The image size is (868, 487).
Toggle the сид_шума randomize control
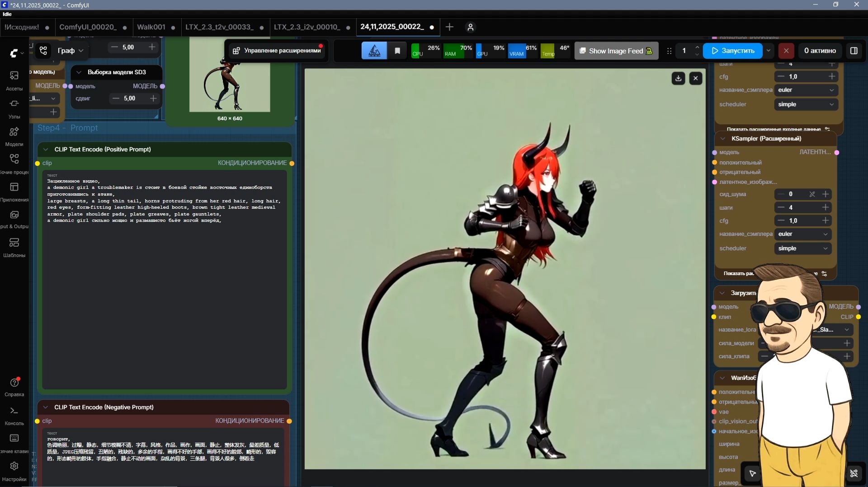tap(812, 194)
